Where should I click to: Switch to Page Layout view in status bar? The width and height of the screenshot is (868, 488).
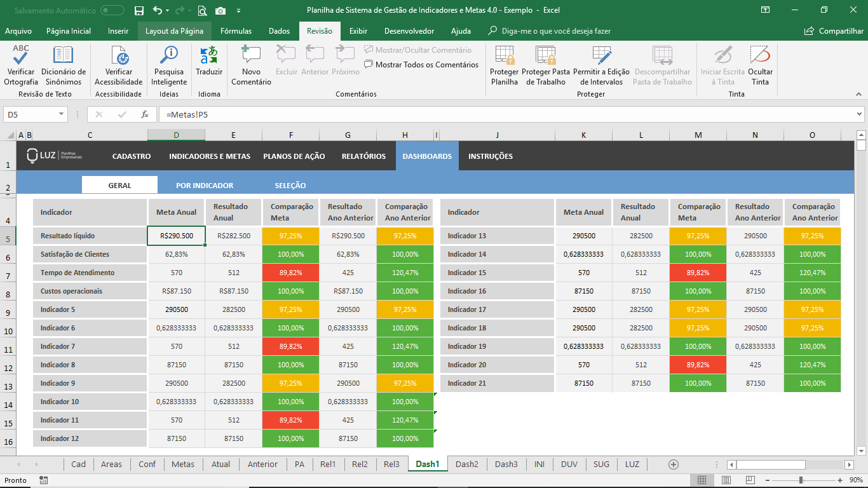point(726,480)
